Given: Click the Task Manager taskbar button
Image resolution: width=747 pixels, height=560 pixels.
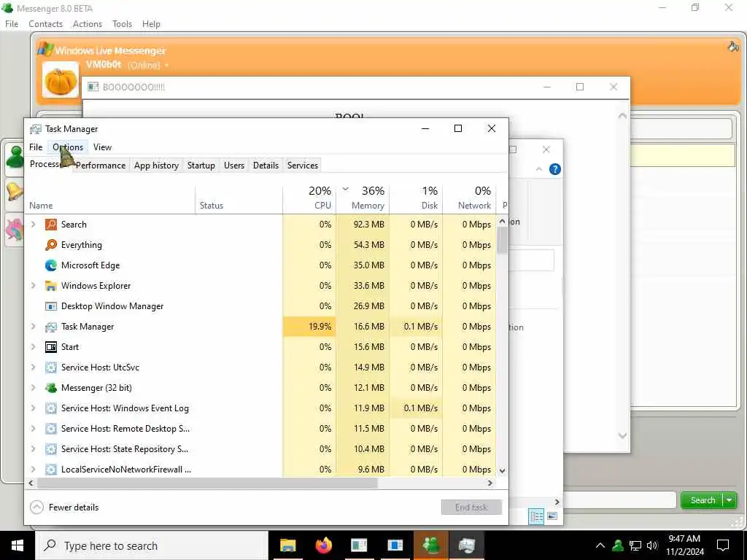Looking at the screenshot, I should coord(466,545).
